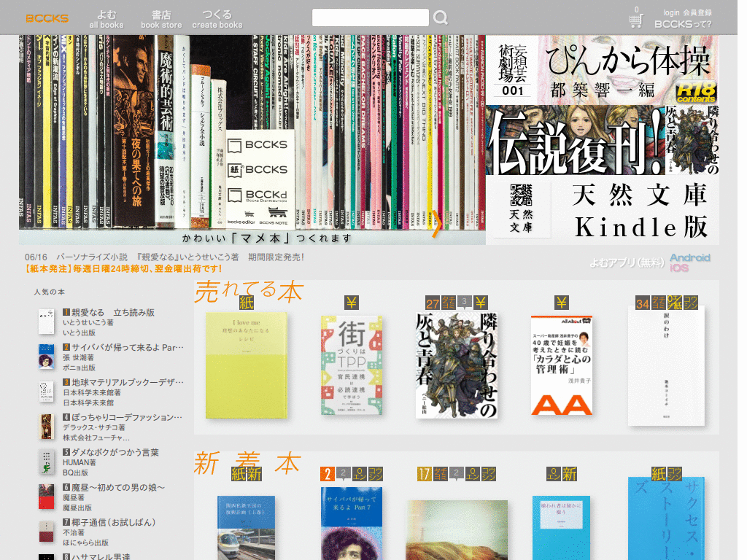
Task: Open the 天然文庫 Kindle版 banner
Action: pyautogui.click(x=602, y=209)
